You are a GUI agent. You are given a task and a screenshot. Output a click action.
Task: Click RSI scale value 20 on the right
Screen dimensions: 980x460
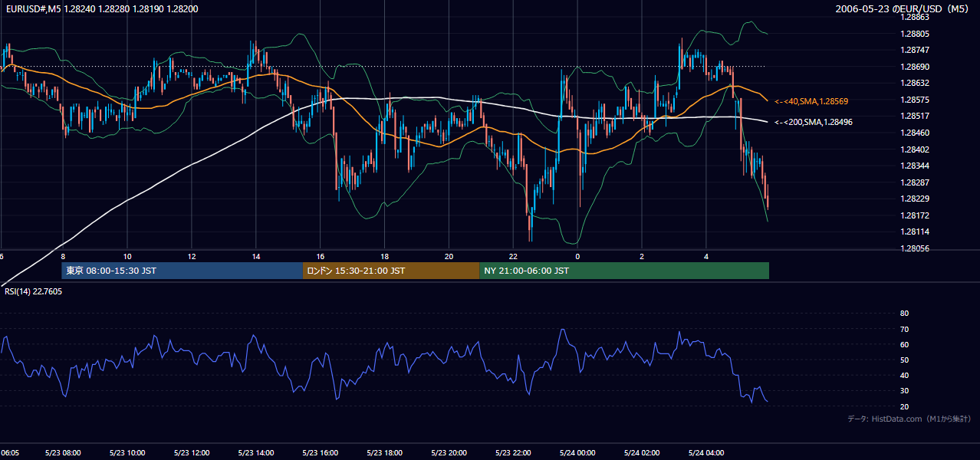tap(904, 406)
